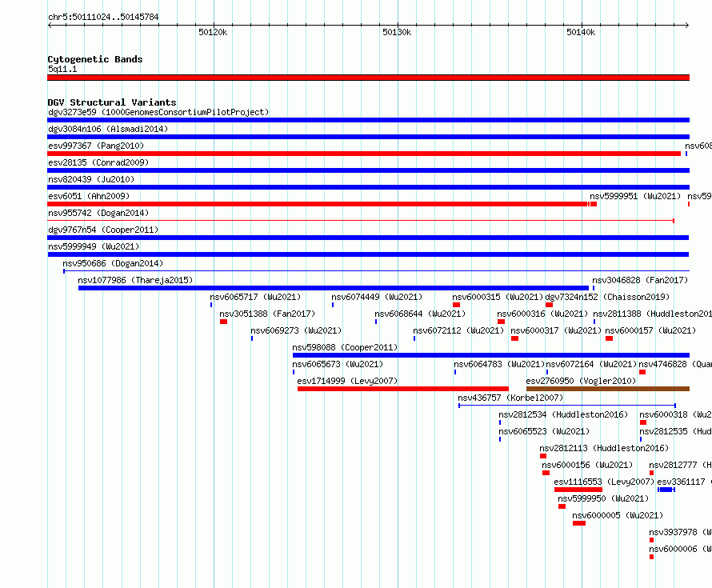The image size is (712, 588).
Task: Select nsv6068644 (Wu2021) label
Action: coord(420,314)
